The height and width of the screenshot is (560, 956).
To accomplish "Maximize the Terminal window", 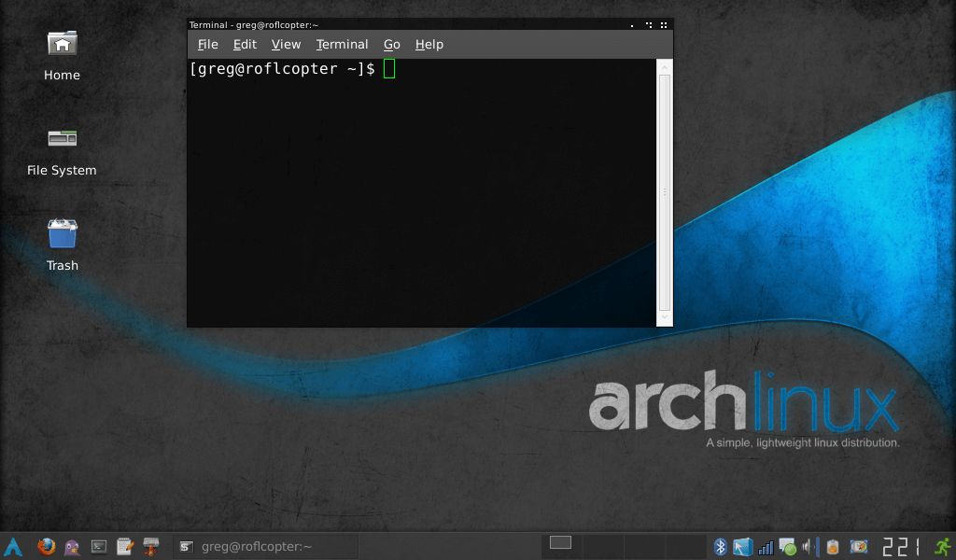I will (x=649, y=25).
